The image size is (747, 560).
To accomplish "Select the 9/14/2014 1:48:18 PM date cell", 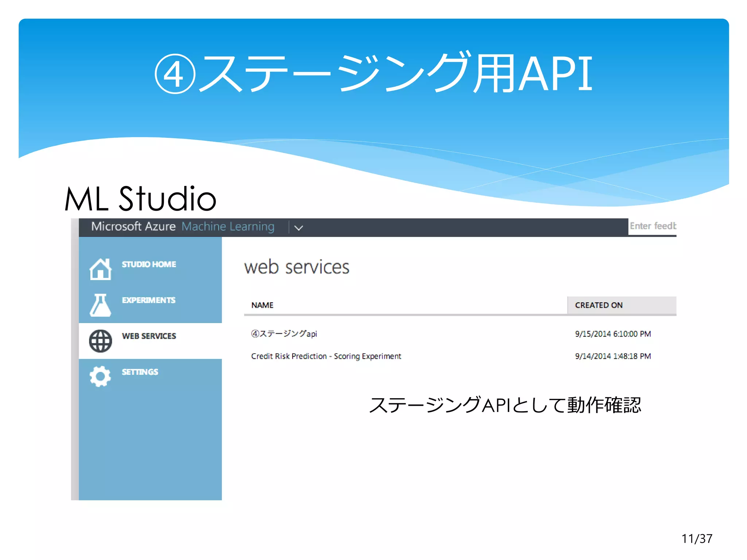I will point(613,356).
